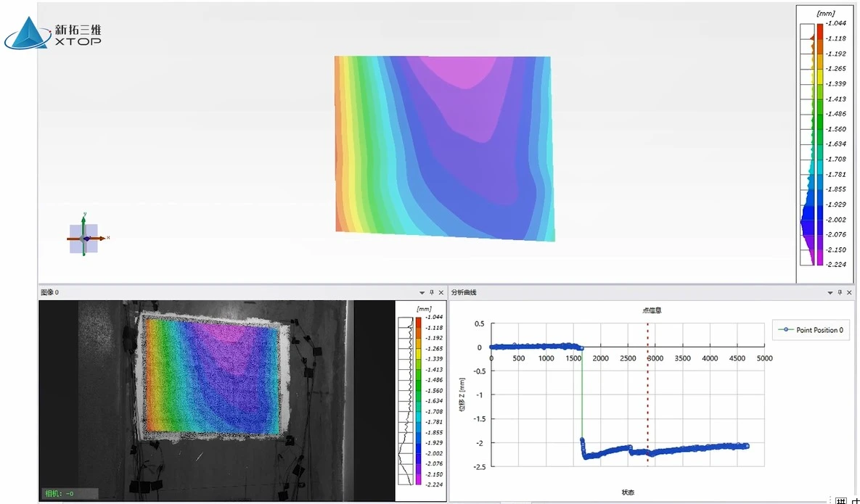Click the XYZ coordinate axis gizmo
Screen dimensions: 860x504
coord(85,237)
